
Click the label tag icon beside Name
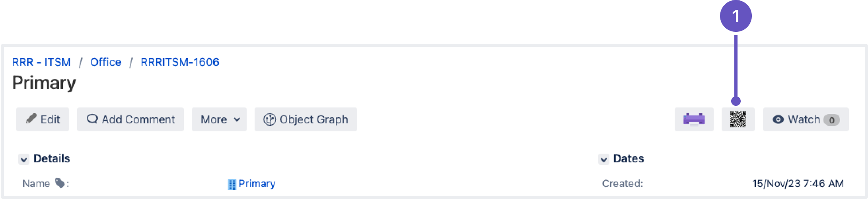point(60,183)
